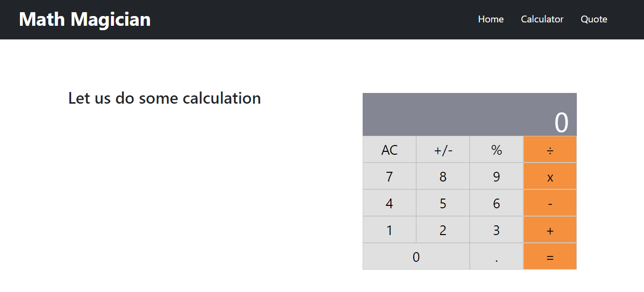Click the number 9 key
The height and width of the screenshot is (292, 644).
(x=496, y=176)
